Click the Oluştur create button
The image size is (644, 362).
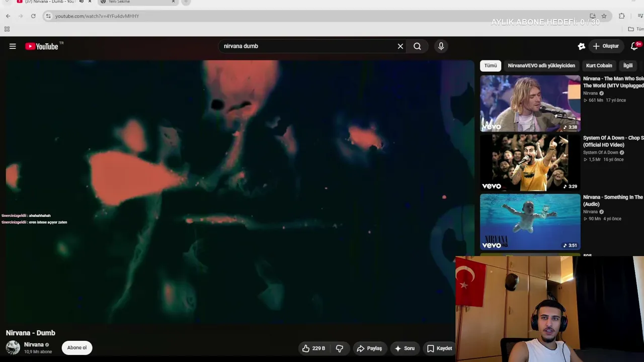(606, 46)
